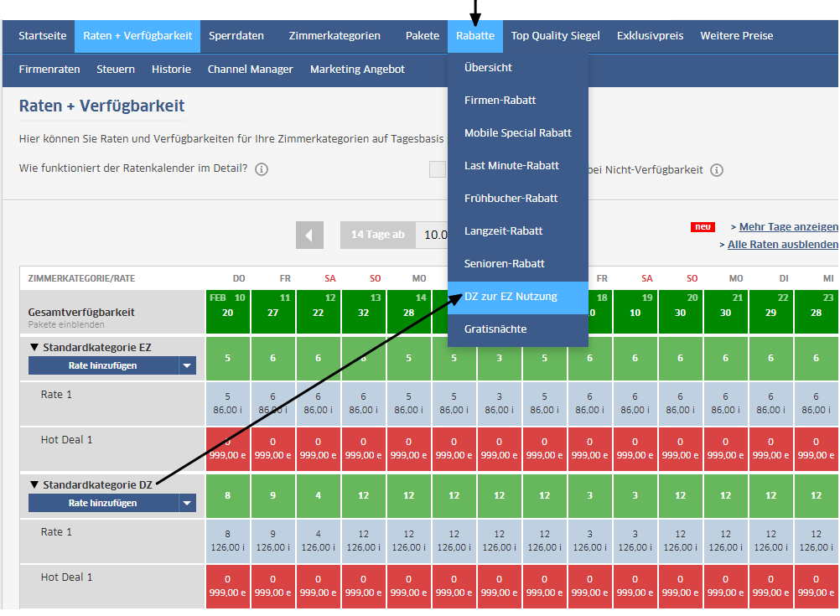Open the Sperrdaten tab

236,36
